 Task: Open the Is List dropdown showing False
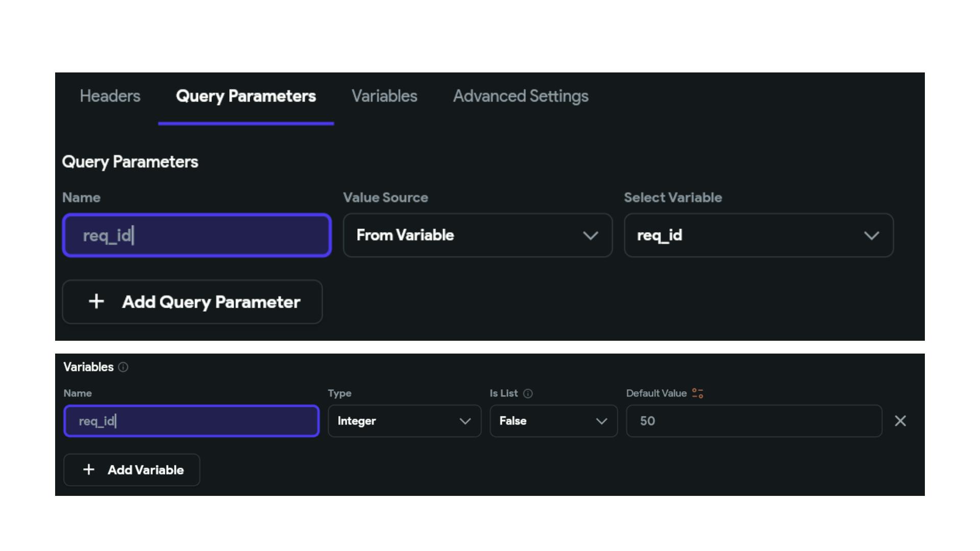click(x=554, y=421)
